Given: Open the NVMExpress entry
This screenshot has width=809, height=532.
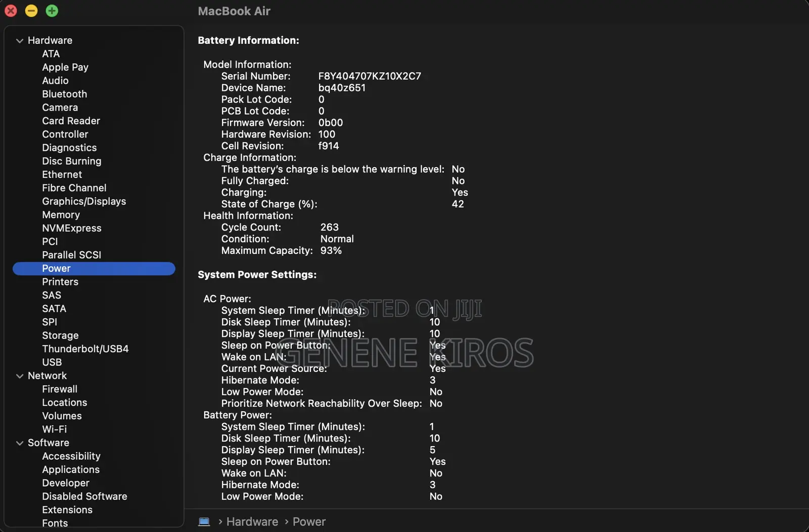Looking at the screenshot, I should (72, 228).
